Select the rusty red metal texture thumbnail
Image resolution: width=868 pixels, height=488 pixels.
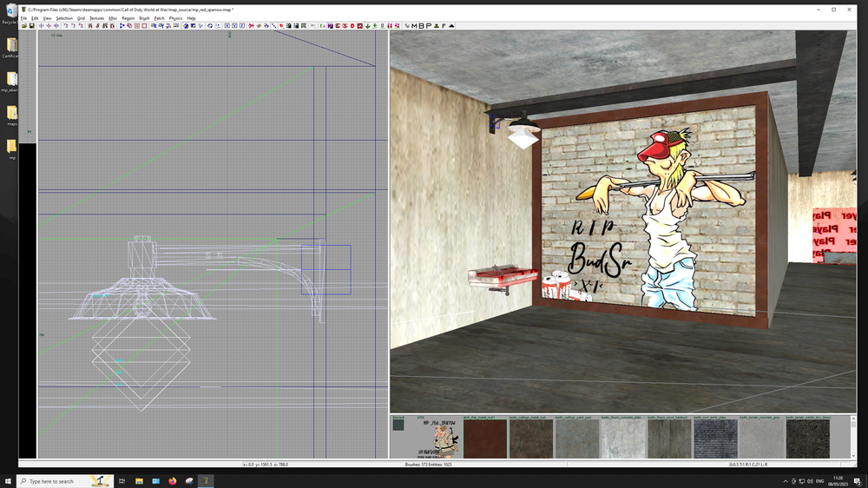point(484,439)
